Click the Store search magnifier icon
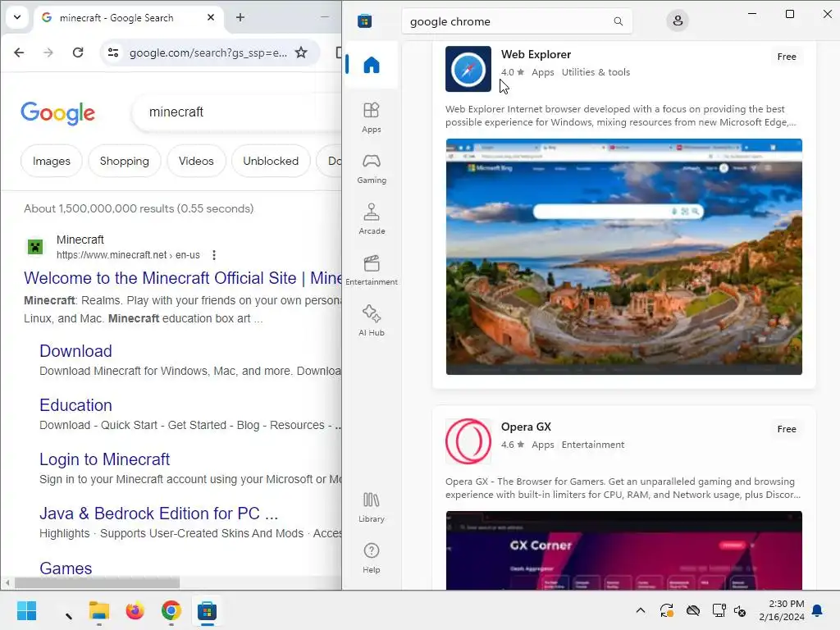This screenshot has width=840, height=630. pos(619,21)
